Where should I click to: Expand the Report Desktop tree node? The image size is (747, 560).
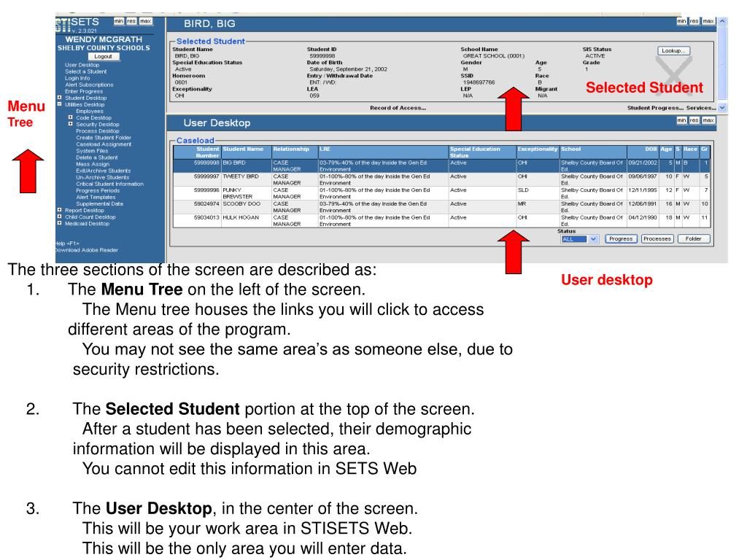point(60,210)
